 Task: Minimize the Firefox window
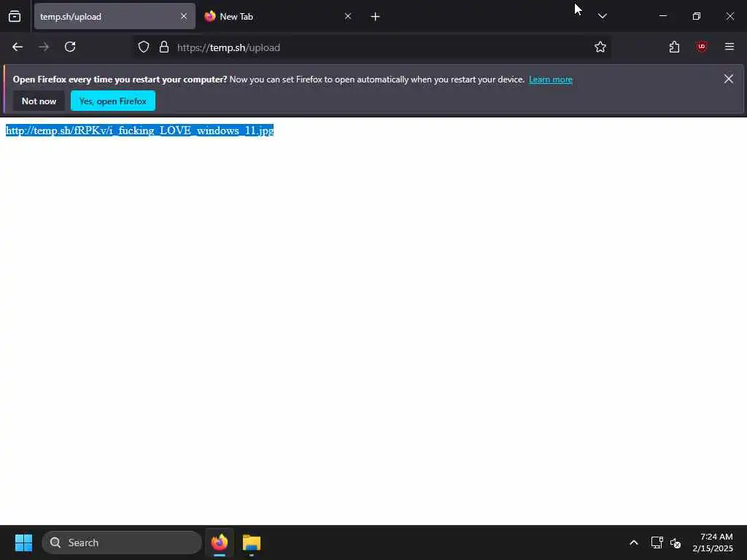tap(662, 16)
